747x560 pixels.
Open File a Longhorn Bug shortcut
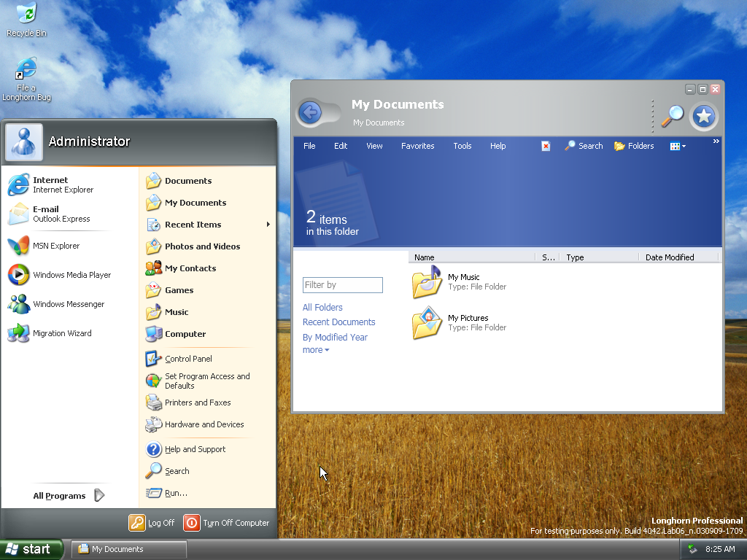[x=26, y=79]
